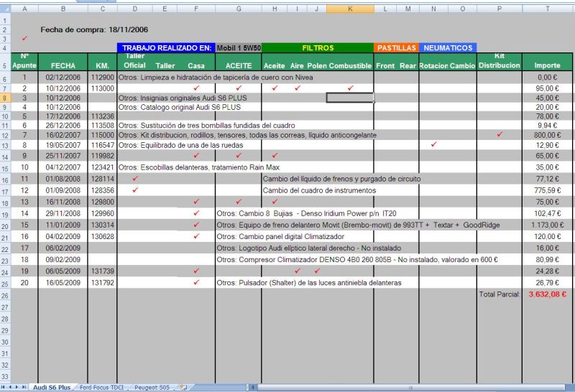Click 'Cambio del cuadro de instrumentos' cell
Screen dimensions: 575x392
(x=319, y=190)
